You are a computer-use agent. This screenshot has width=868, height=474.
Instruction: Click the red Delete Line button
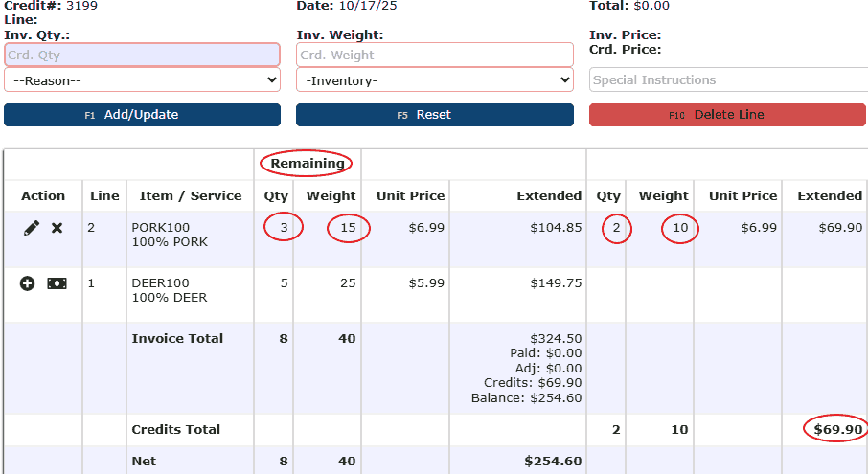coord(727,115)
